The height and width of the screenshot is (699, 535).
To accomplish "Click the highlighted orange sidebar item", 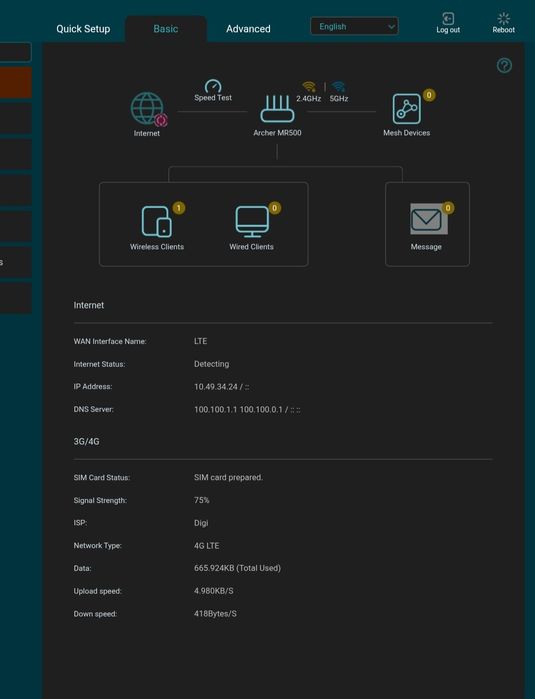I will click(x=16, y=82).
